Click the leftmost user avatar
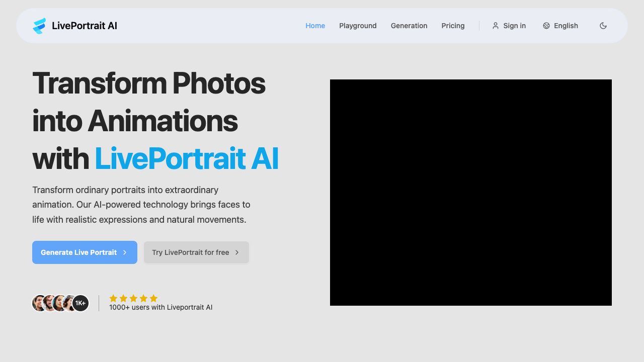The width and height of the screenshot is (644, 362). coord(38,303)
